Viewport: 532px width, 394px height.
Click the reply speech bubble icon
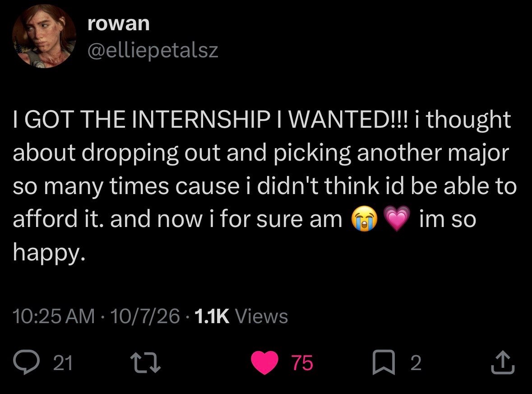coord(26,362)
